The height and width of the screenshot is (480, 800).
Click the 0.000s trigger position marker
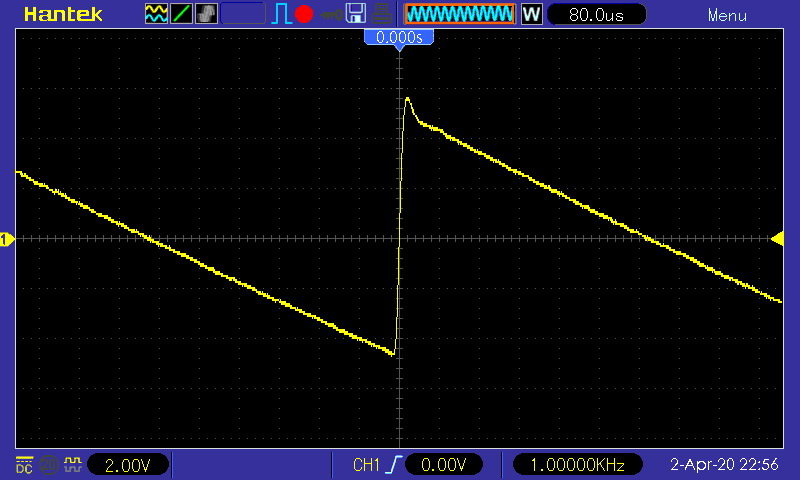[399, 37]
